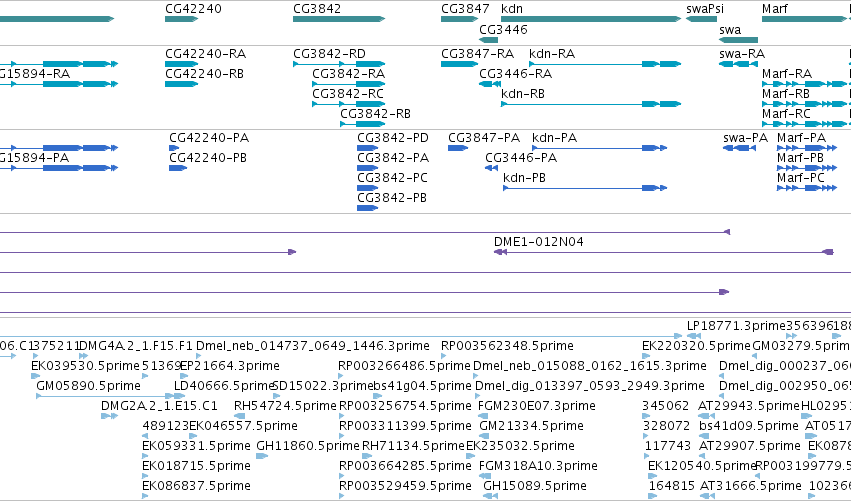Select EST GM05890.5prime
The width and height of the screenshot is (851, 501).
(88, 386)
